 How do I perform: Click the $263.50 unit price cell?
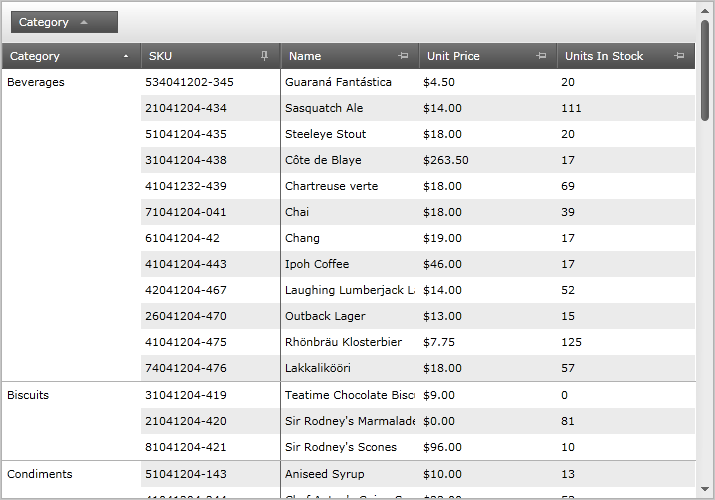[446, 160]
